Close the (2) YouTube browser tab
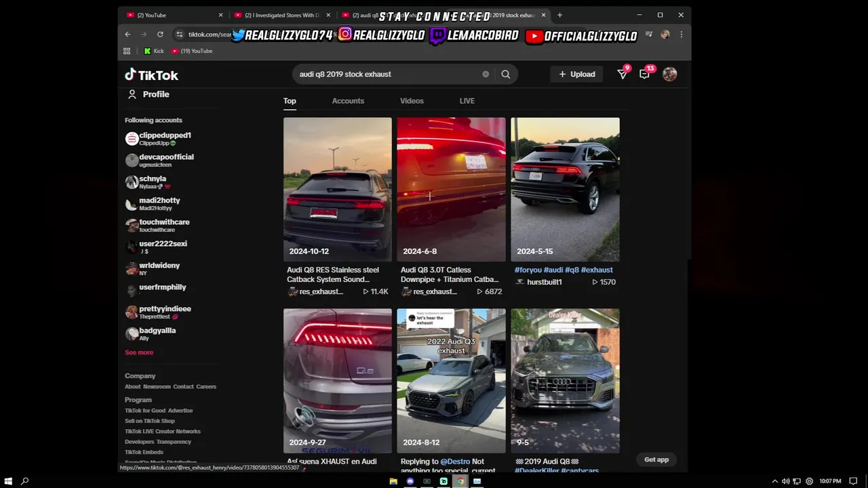868x488 pixels. (220, 15)
